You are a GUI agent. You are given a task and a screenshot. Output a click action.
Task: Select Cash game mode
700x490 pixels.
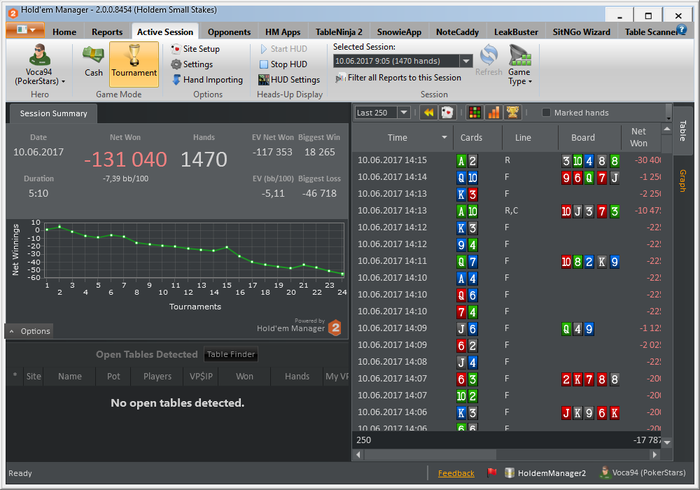click(93, 63)
